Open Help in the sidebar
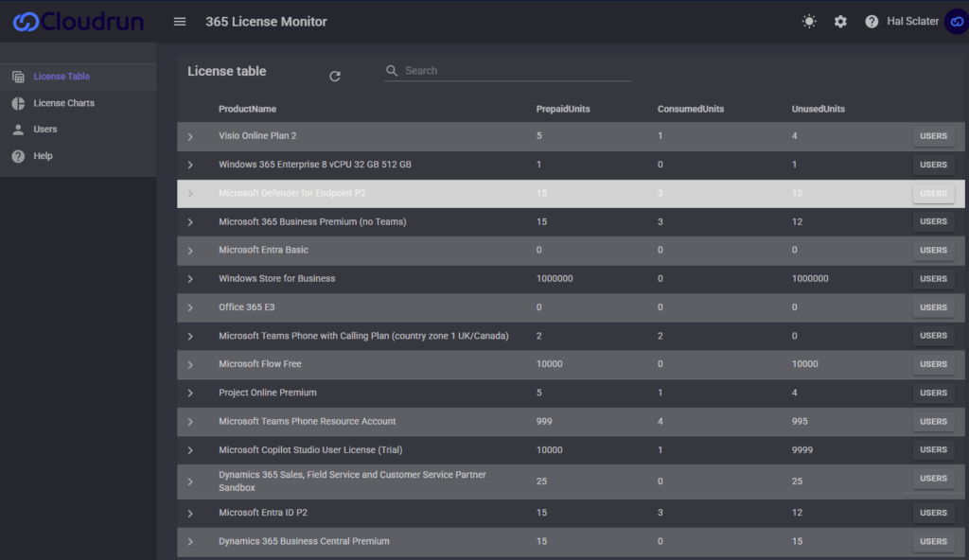The width and height of the screenshot is (969, 560). [x=43, y=156]
